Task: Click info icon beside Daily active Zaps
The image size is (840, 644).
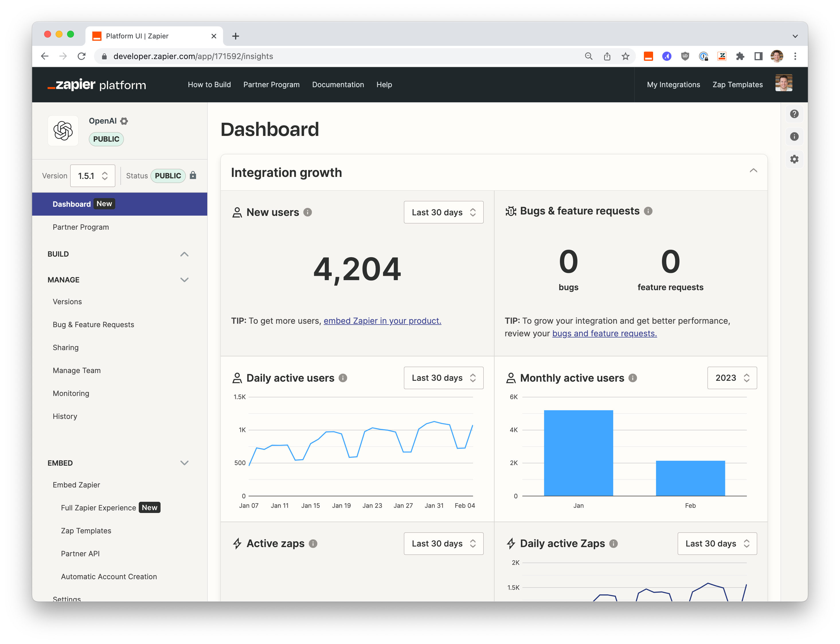Action: [614, 544]
